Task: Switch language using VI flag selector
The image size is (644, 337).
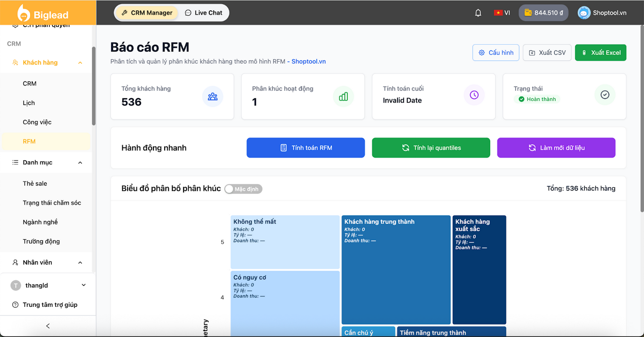Action: pos(502,13)
